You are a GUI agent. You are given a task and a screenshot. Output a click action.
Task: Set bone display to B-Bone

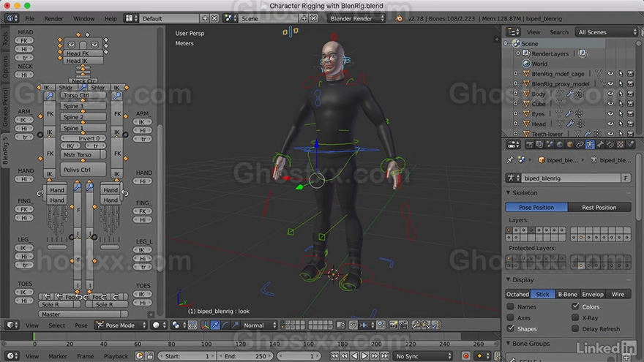tap(567, 294)
